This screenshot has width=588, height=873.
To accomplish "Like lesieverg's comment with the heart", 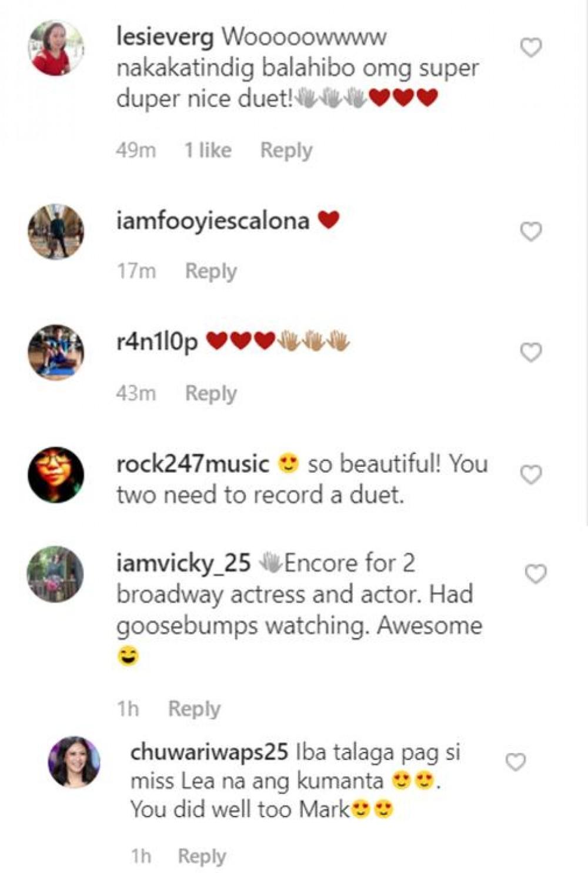I will pyautogui.click(x=531, y=48).
